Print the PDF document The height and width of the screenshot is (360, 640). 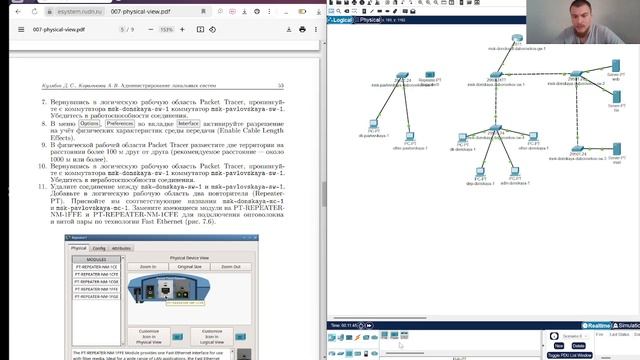(x=302, y=29)
